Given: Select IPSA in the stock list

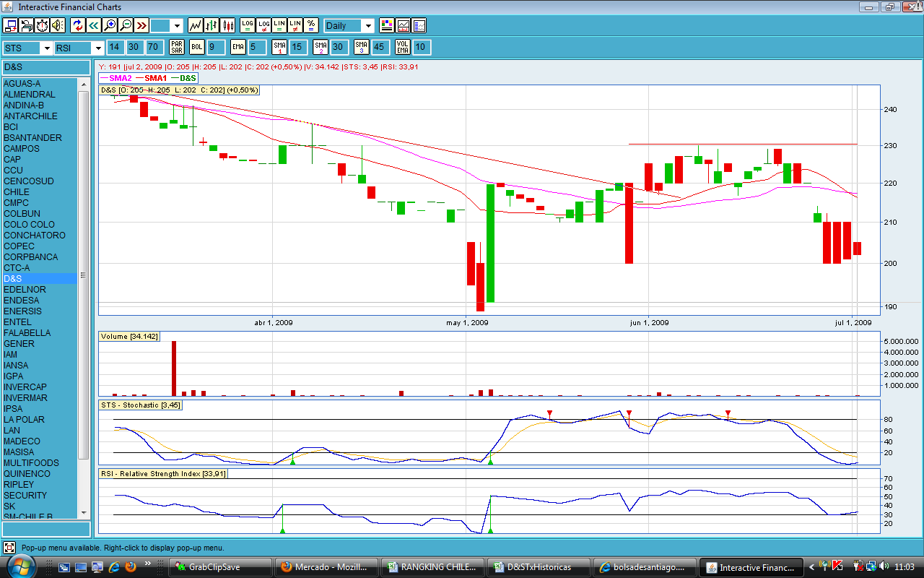Looking at the screenshot, I should click(x=40, y=409).
